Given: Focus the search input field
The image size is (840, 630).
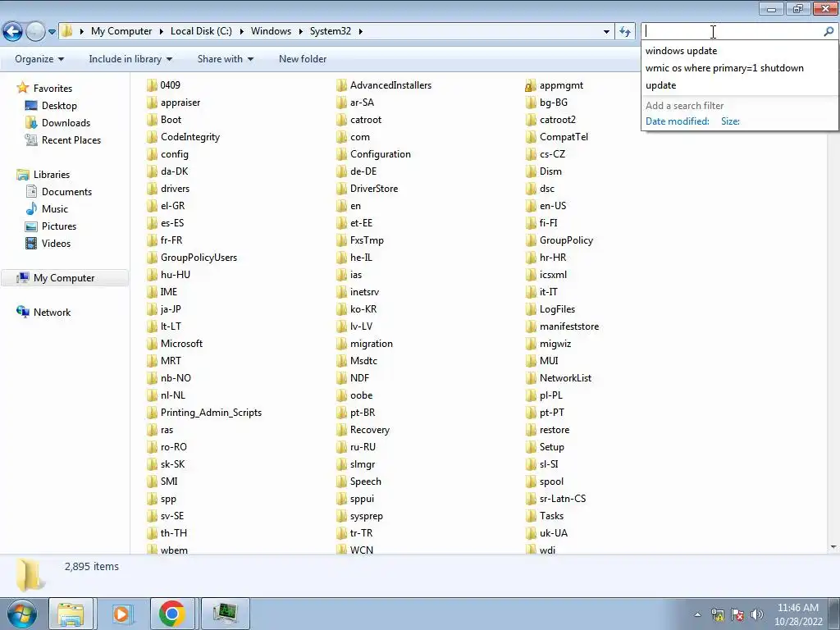Looking at the screenshot, I should tap(732, 32).
